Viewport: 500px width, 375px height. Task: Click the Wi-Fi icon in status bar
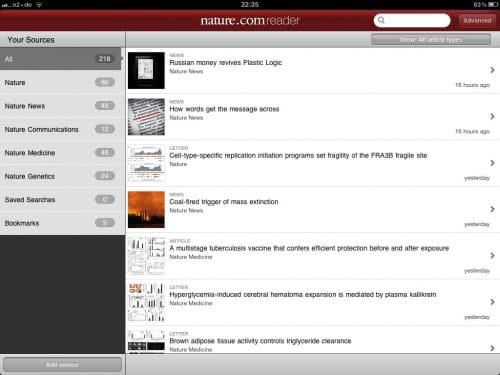pyautogui.click(x=39, y=5)
